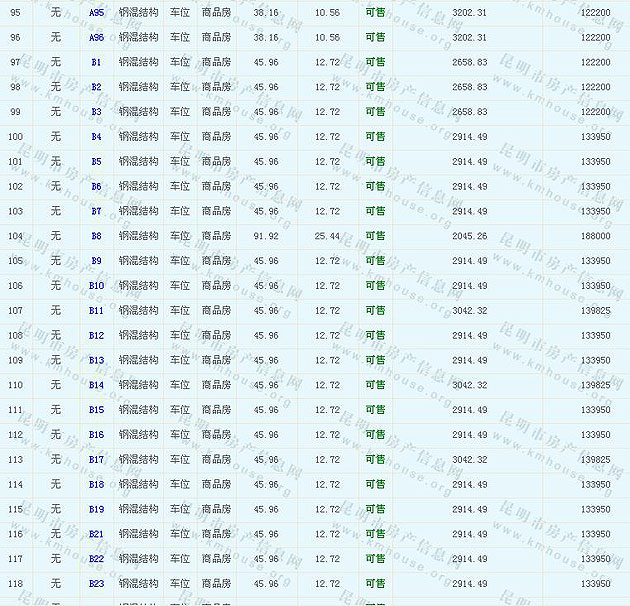Open the B14 unit link
This screenshot has height=606, width=630.
click(x=96, y=385)
